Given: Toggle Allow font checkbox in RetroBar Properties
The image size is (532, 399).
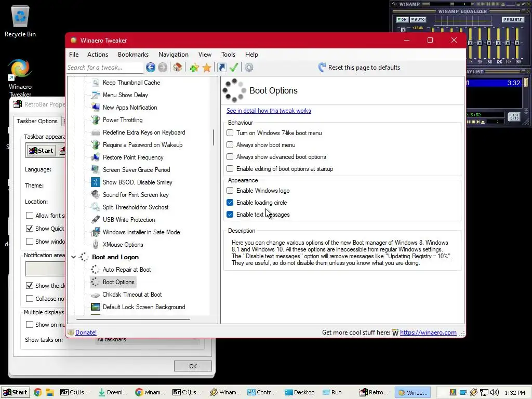Looking at the screenshot, I should (x=30, y=216).
